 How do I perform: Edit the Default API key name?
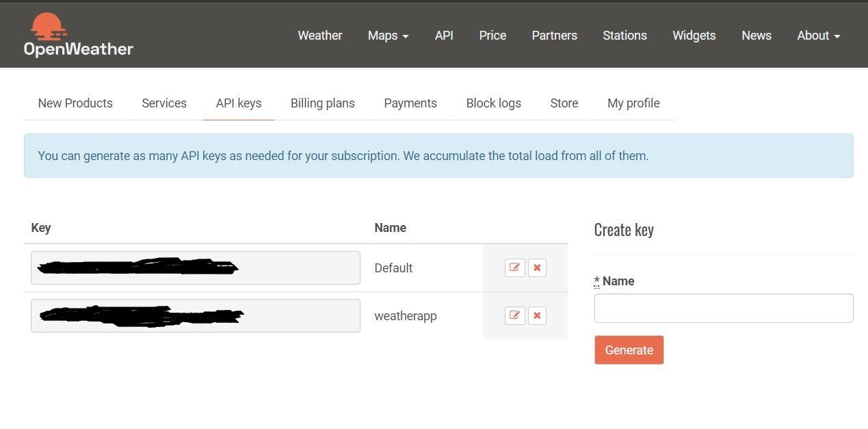514,268
